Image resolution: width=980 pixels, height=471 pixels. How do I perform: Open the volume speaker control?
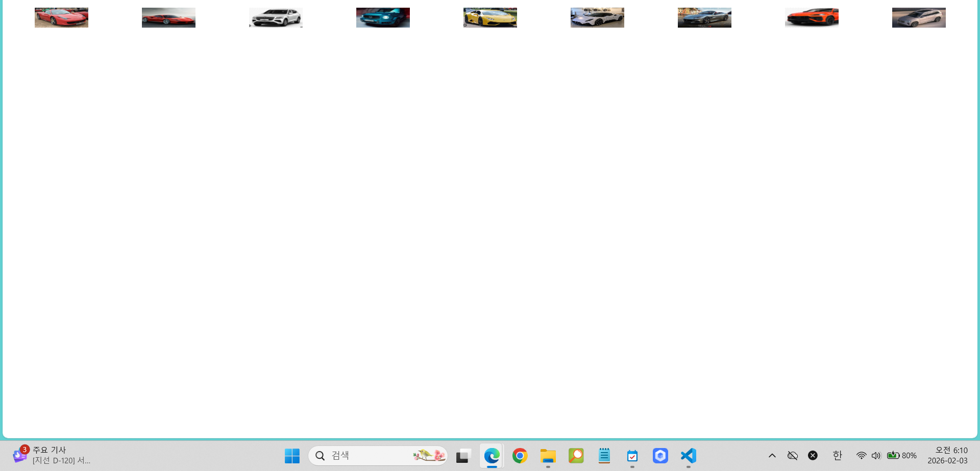pos(876,456)
